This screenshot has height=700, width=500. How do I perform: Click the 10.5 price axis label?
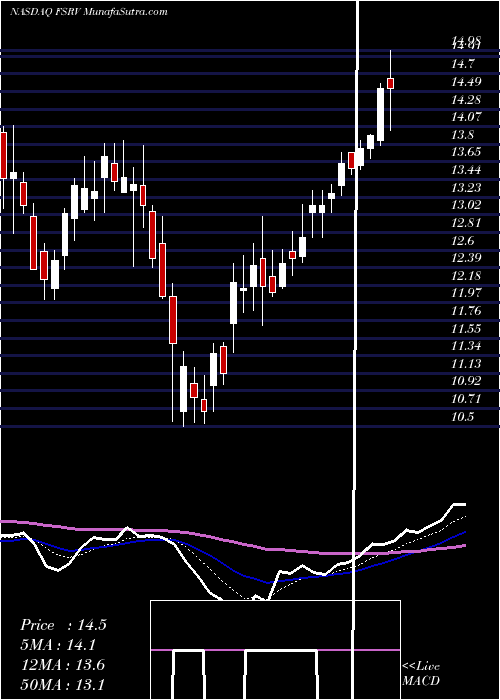coord(462,417)
